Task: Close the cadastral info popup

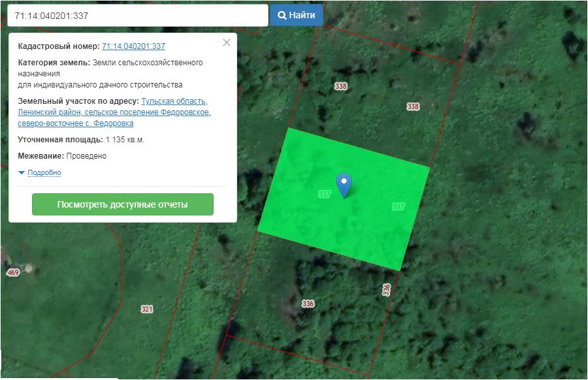Action: pyautogui.click(x=227, y=43)
